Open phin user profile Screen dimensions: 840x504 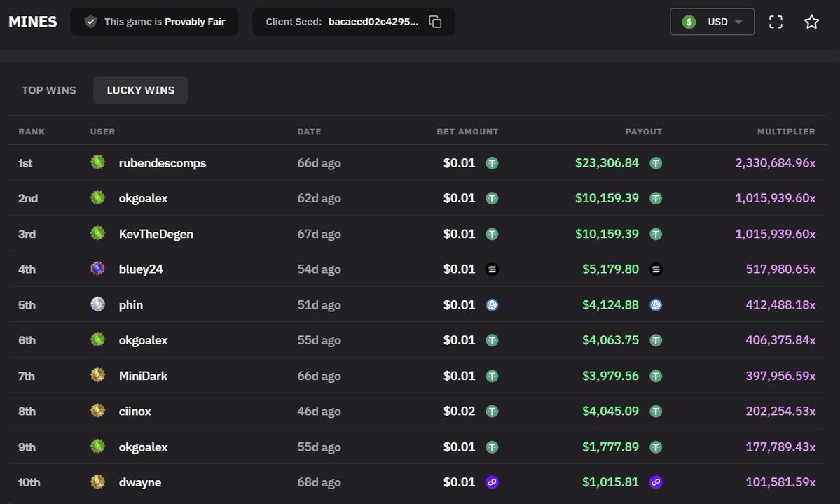131,305
